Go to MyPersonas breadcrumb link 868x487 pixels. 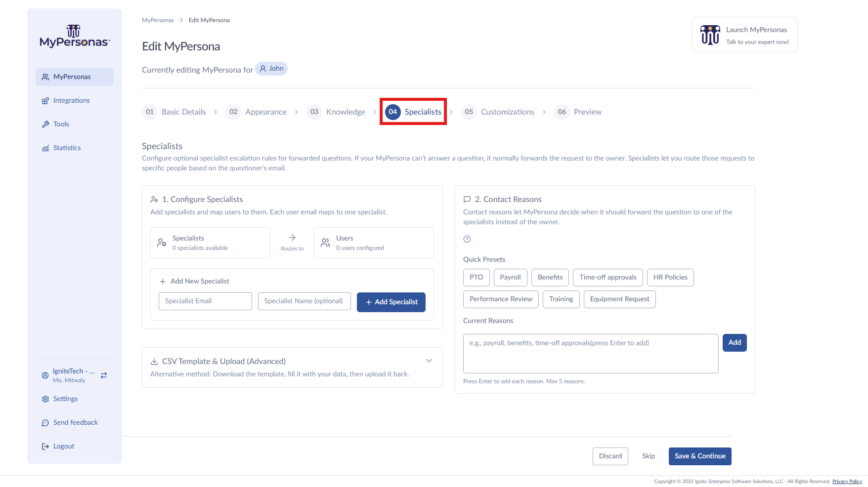[158, 20]
